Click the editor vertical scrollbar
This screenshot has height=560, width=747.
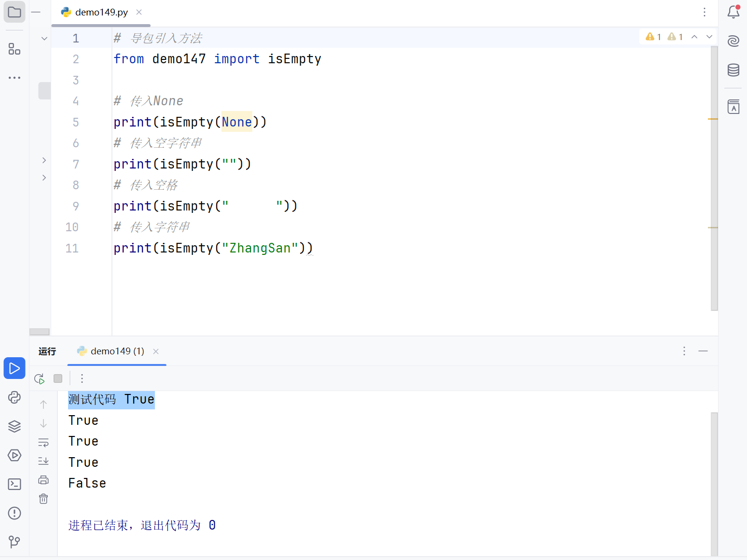pos(714,179)
